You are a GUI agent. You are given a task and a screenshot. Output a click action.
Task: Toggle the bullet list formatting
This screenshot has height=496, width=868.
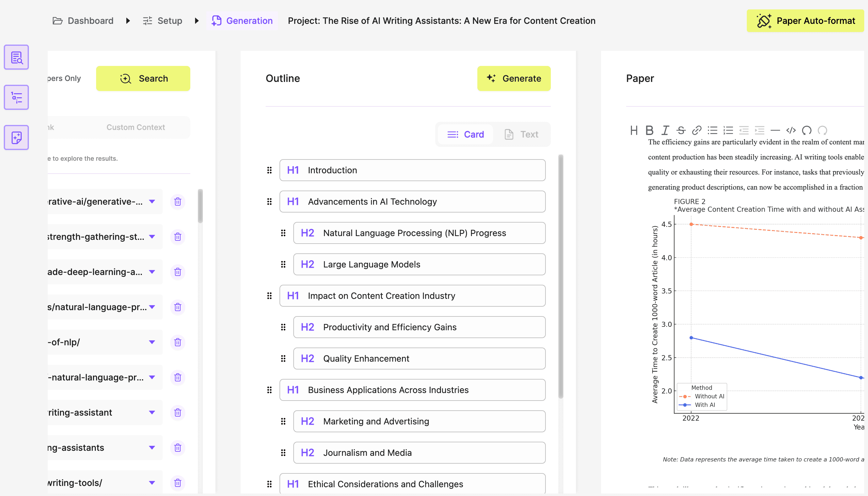[x=712, y=130]
